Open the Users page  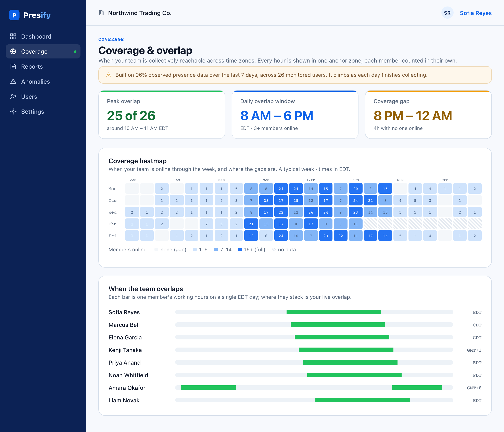click(x=43, y=96)
